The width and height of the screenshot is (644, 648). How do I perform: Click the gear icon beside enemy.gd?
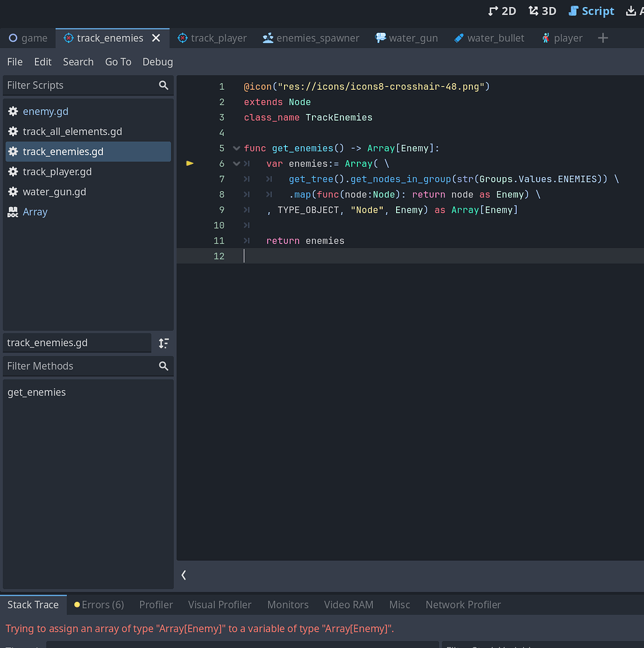[13, 111]
